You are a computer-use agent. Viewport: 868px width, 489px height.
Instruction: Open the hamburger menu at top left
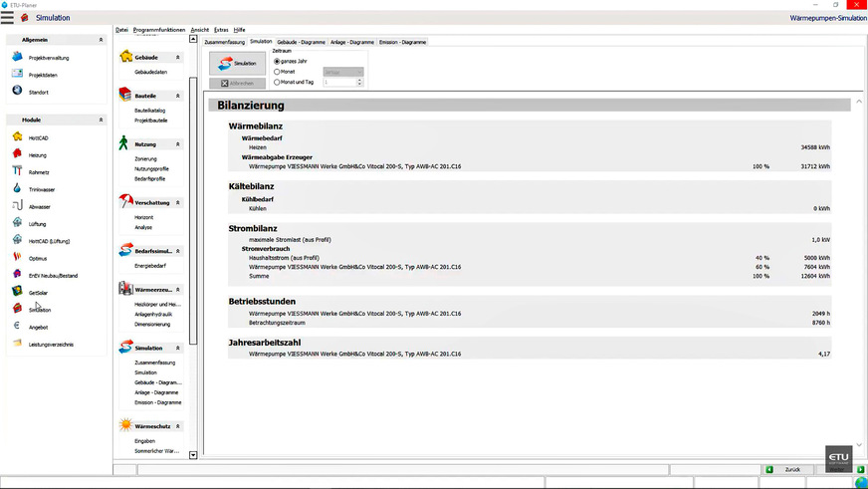coord(8,18)
